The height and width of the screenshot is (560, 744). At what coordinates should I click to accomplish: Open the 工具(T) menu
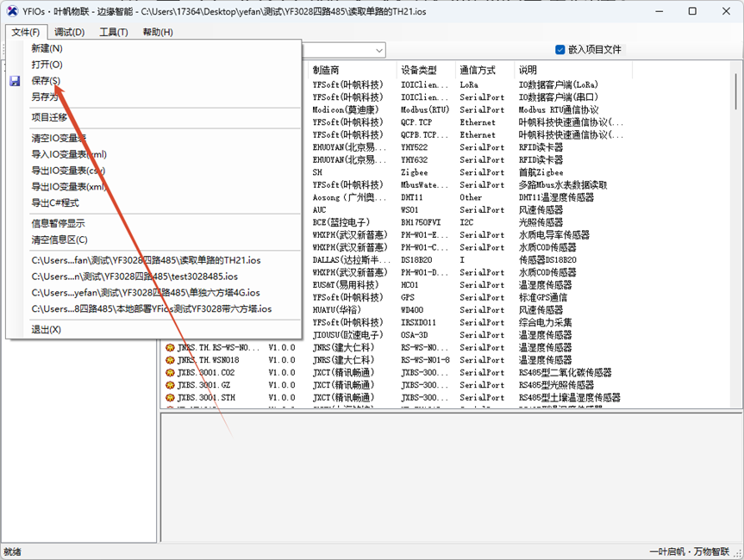[114, 32]
